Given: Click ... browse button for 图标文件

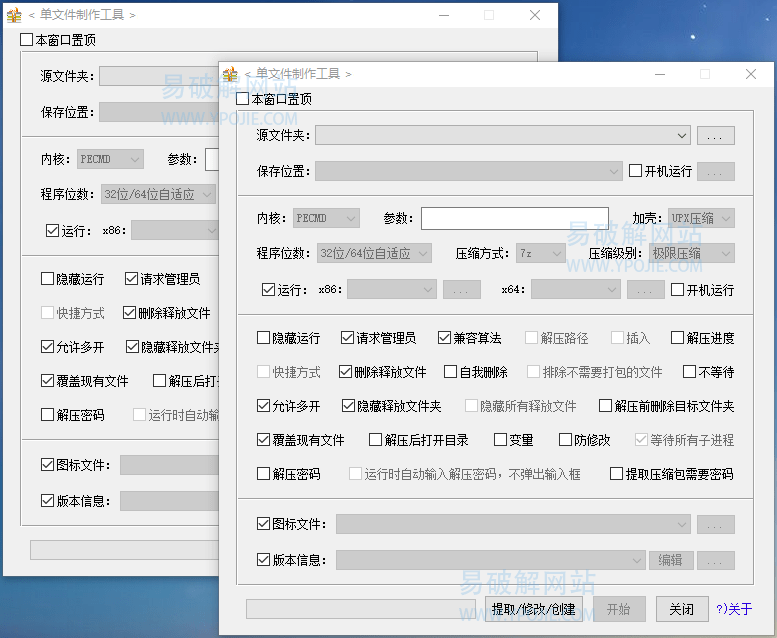Looking at the screenshot, I should (x=716, y=524).
